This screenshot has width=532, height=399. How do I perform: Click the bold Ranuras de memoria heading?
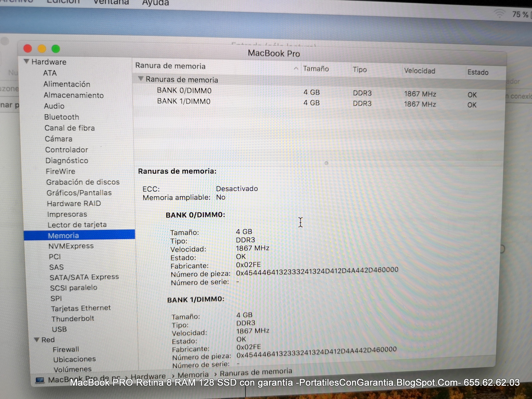point(177,171)
